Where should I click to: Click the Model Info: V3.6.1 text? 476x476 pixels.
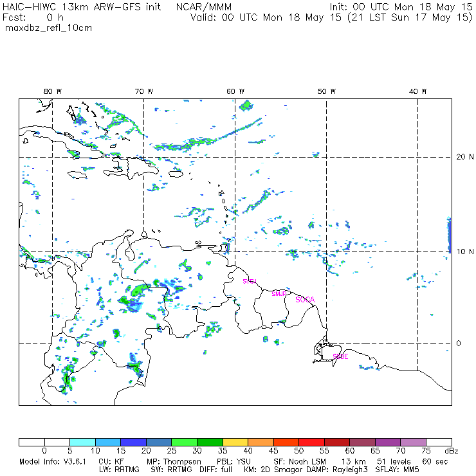[x=53, y=462]
